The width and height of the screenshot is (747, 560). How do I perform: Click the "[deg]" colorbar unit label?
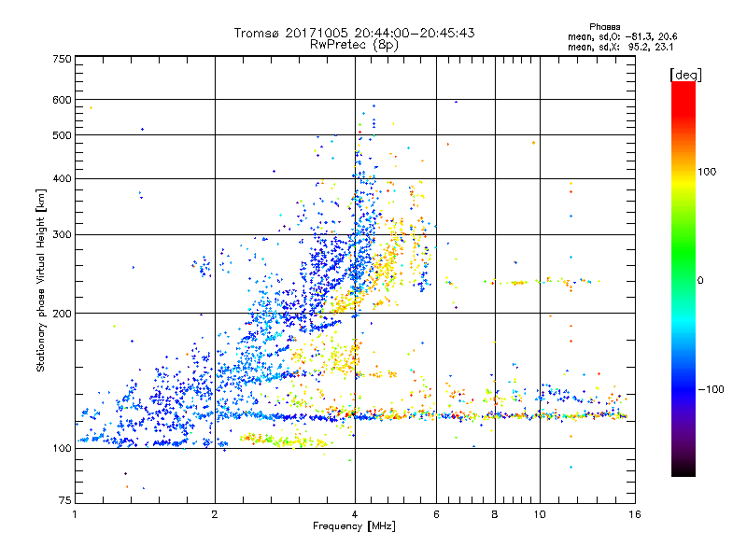click(x=685, y=75)
